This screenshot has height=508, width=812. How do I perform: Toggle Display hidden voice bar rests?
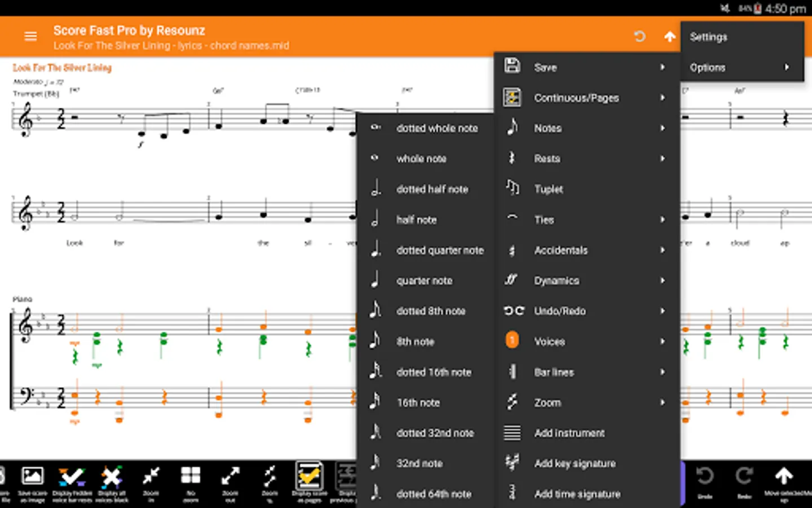(x=72, y=477)
